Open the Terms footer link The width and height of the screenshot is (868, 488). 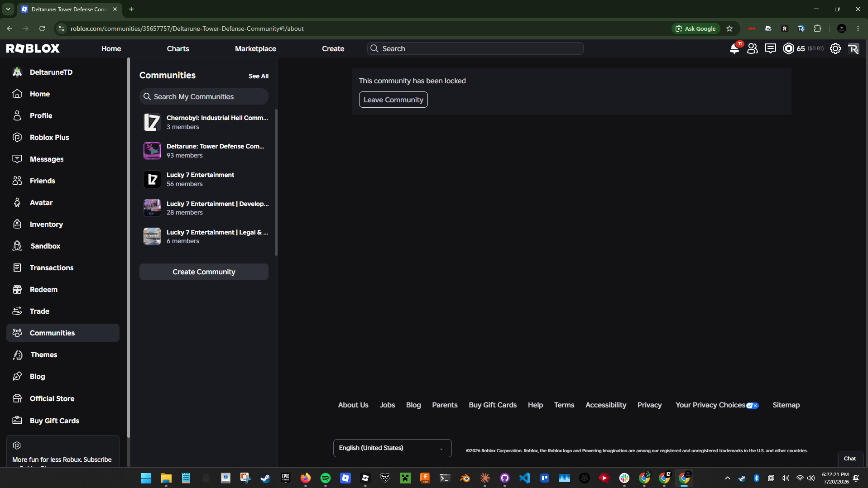(564, 405)
